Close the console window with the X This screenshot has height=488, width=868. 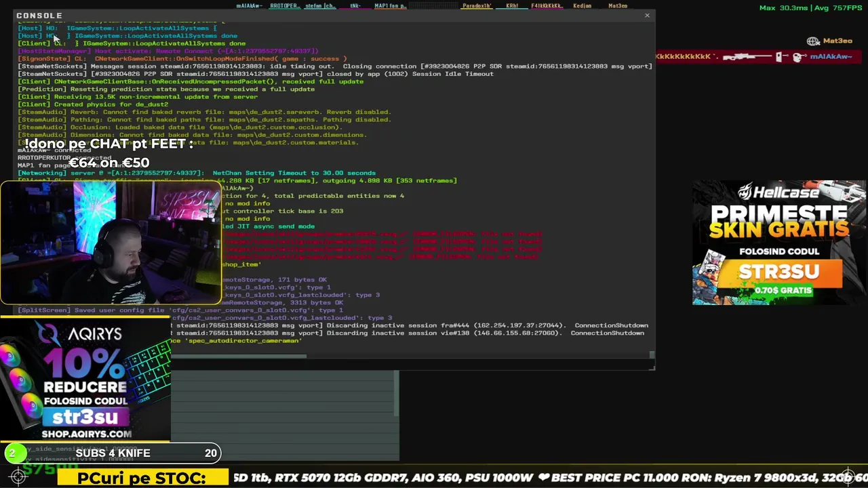click(647, 15)
